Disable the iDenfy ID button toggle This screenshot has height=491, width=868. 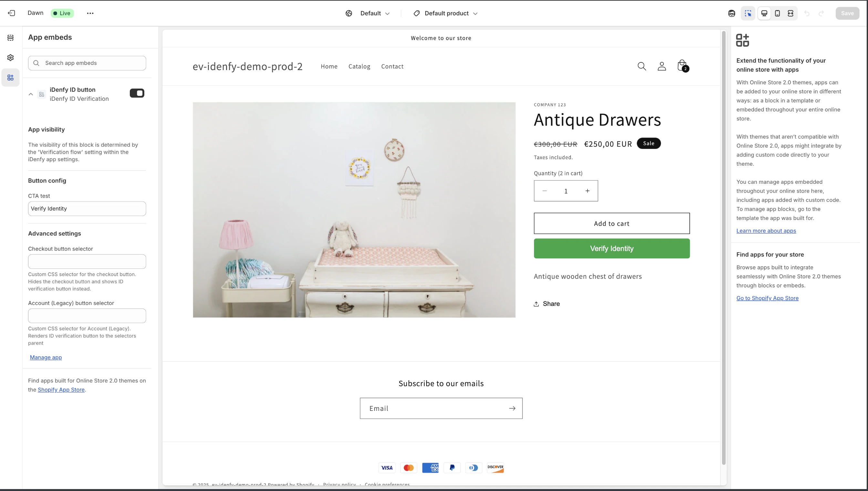click(x=137, y=93)
